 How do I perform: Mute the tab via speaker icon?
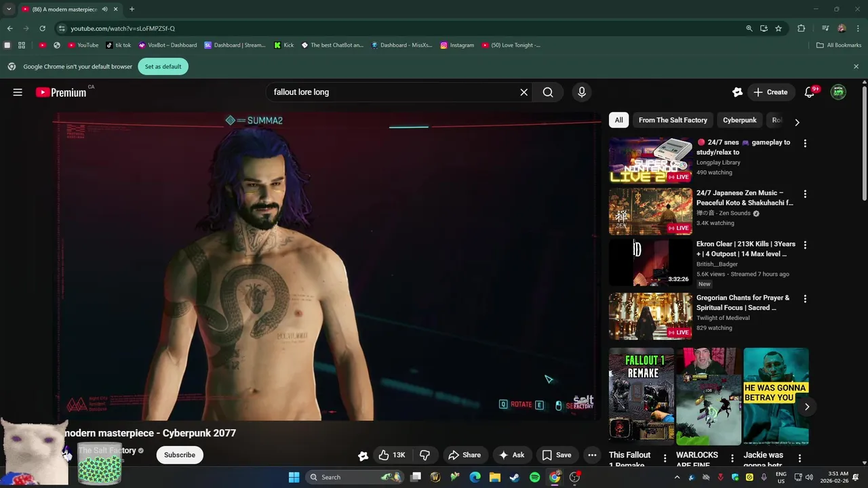click(104, 9)
